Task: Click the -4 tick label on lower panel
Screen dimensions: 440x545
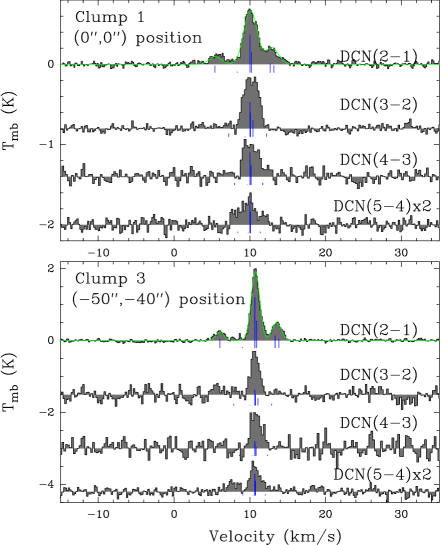Action: pyautogui.click(x=47, y=484)
